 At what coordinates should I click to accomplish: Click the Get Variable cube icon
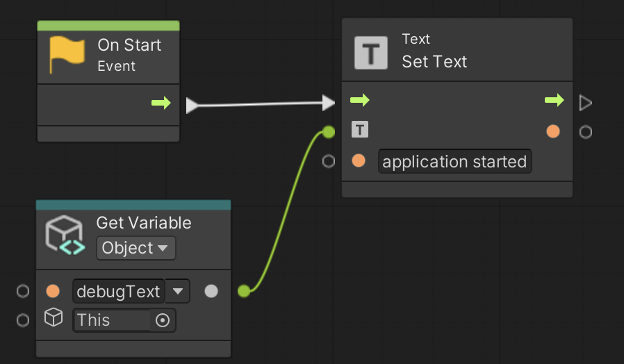pyautogui.click(x=65, y=235)
